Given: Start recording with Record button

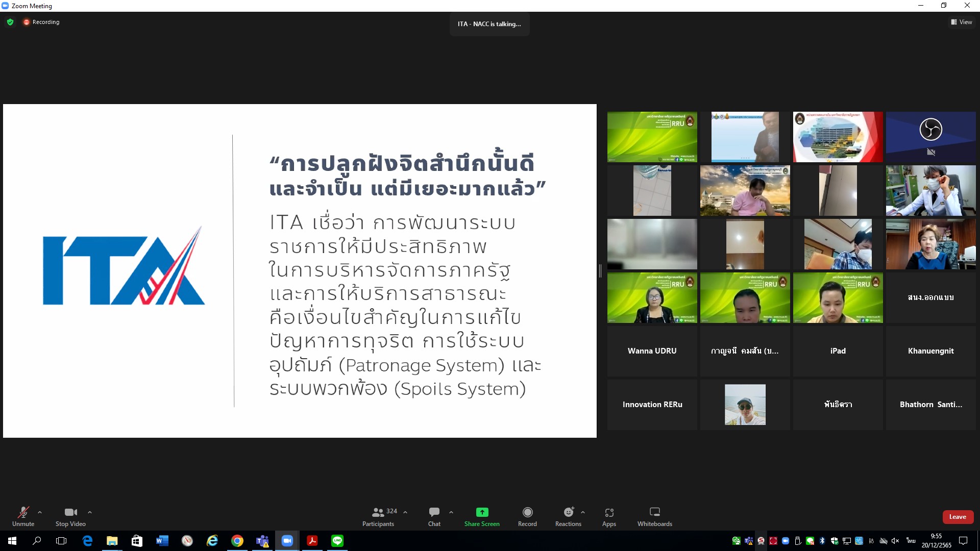Looking at the screenshot, I should coord(527,516).
